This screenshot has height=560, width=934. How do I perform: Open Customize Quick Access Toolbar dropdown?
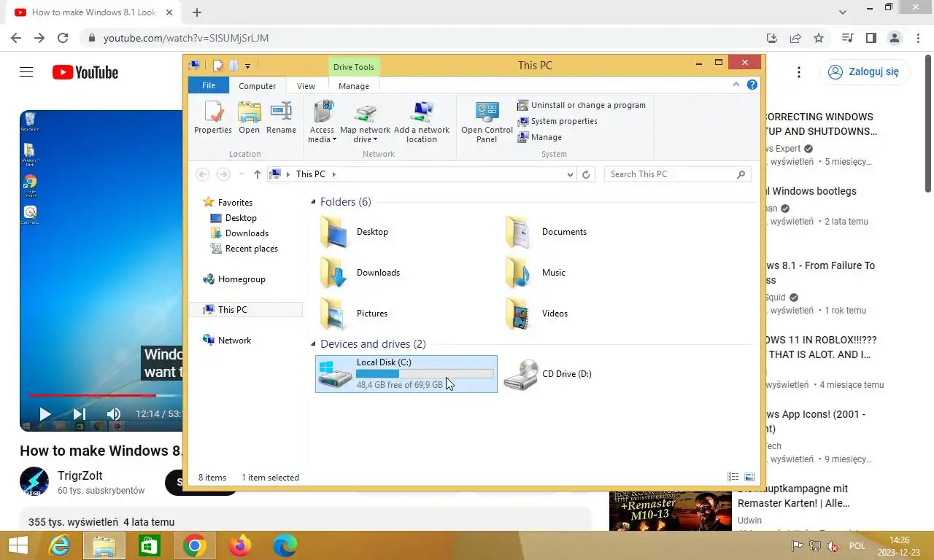coord(248,66)
